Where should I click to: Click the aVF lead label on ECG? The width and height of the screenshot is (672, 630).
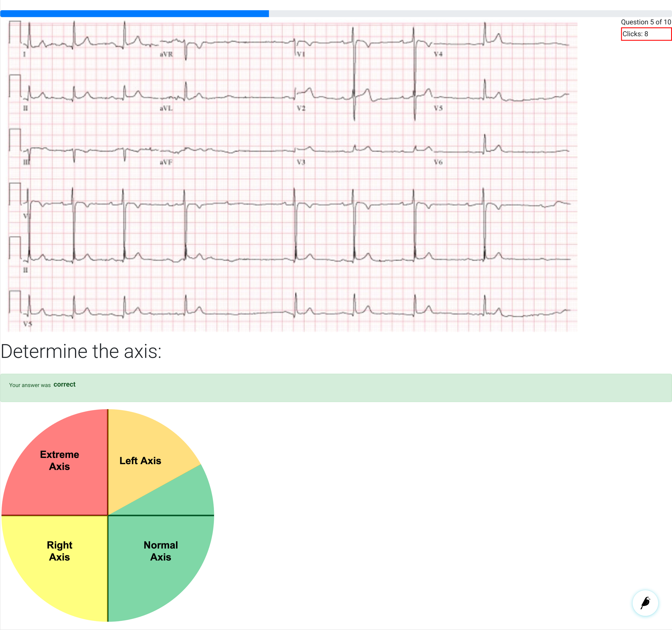click(166, 162)
